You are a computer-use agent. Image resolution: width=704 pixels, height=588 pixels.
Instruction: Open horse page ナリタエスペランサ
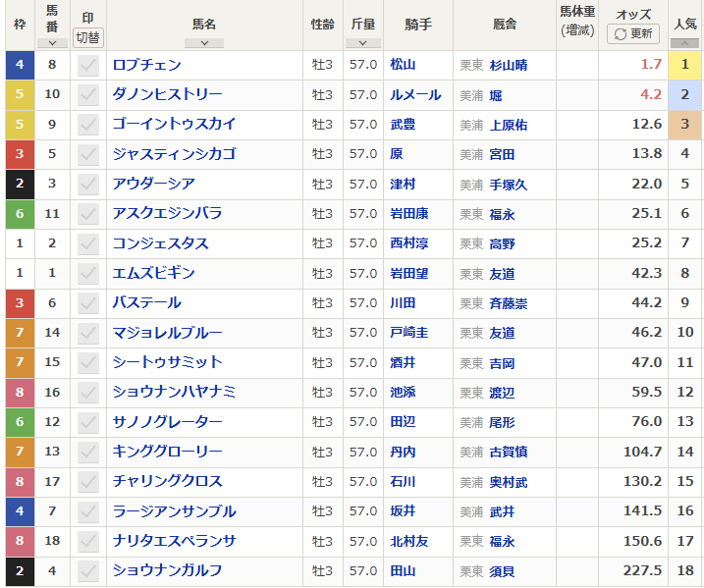tap(174, 541)
